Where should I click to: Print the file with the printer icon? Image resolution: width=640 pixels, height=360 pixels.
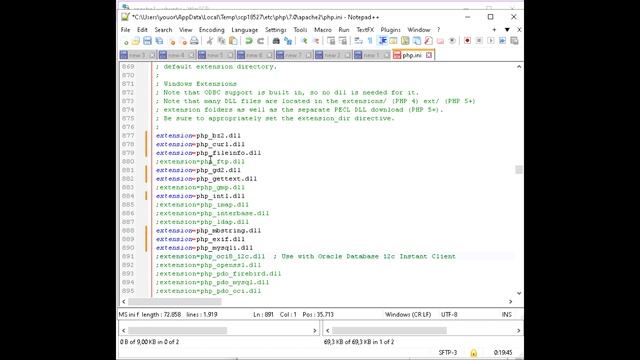click(194, 41)
